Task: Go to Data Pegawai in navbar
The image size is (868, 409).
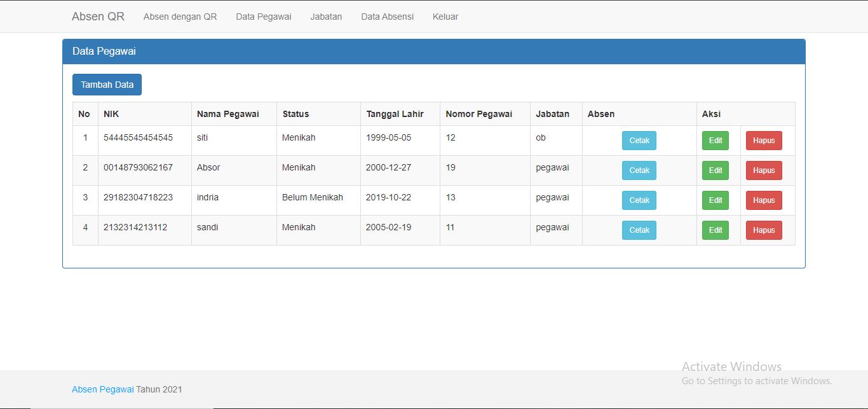Action: (x=263, y=17)
